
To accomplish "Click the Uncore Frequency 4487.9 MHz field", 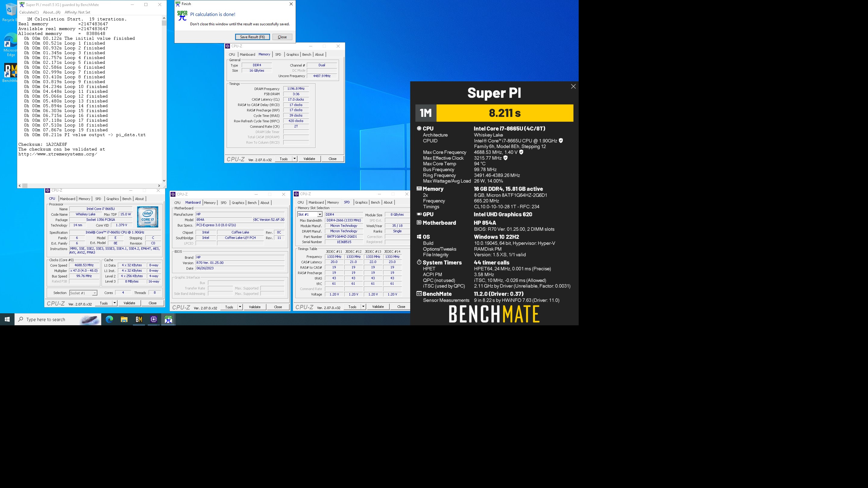I will (322, 76).
